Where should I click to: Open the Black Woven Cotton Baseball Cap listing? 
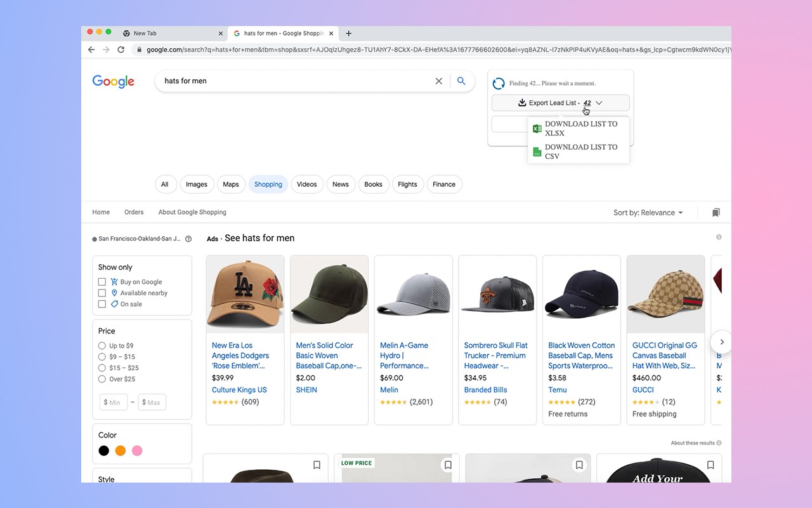(582, 356)
